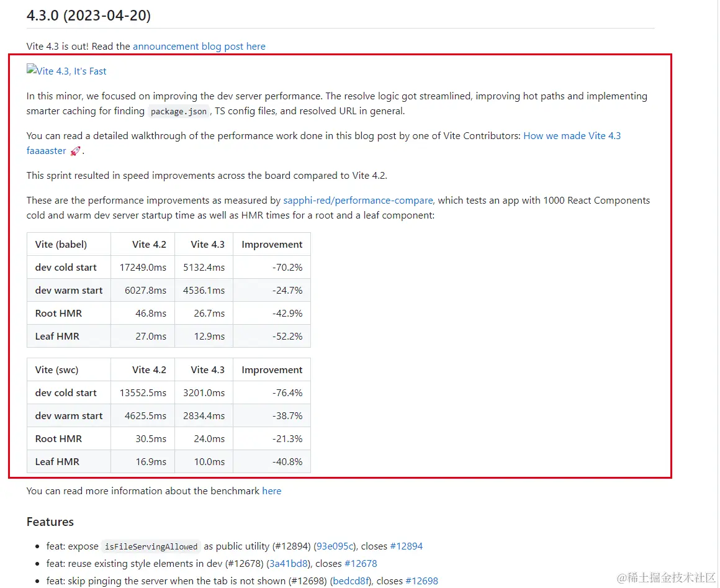Click the -21.3% improvement cell
This screenshot has height=588, width=720.
coord(272,439)
